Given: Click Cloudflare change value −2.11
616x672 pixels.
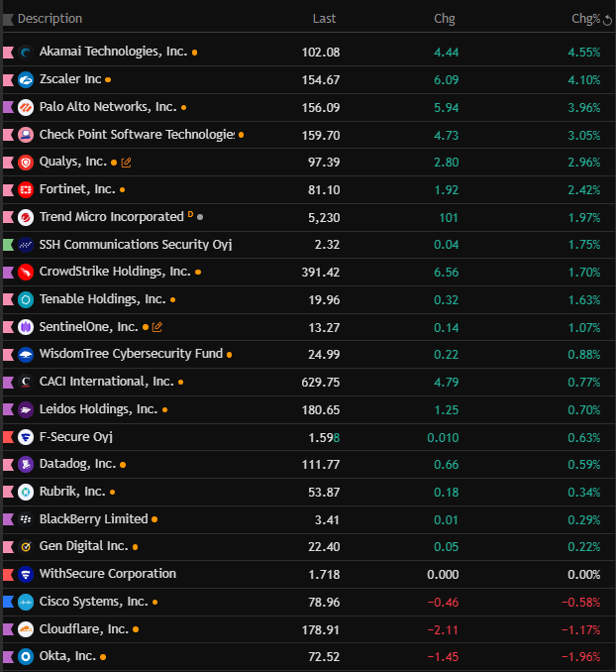Looking at the screenshot, I should pos(443,629).
